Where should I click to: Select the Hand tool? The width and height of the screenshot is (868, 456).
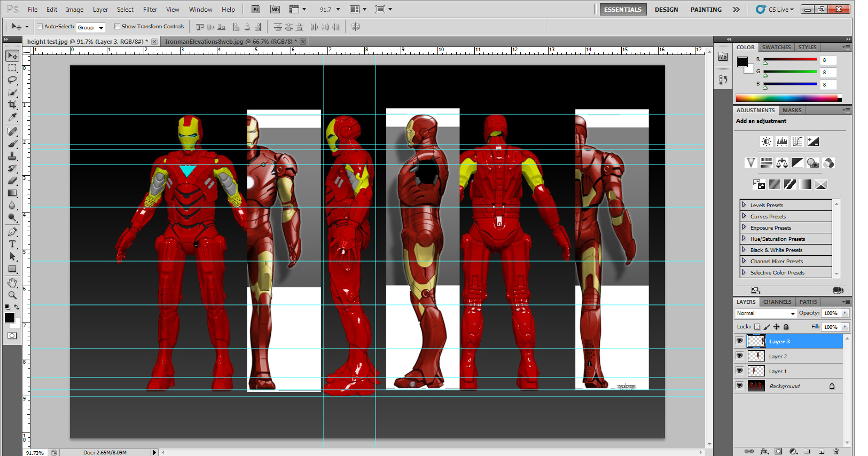[12, 282]
